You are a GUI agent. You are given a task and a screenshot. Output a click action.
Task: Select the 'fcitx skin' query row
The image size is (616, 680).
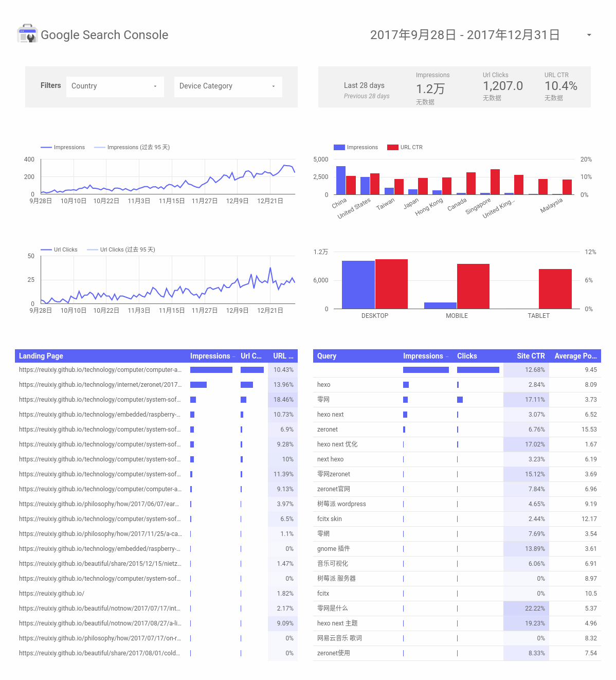click(457, 519)
